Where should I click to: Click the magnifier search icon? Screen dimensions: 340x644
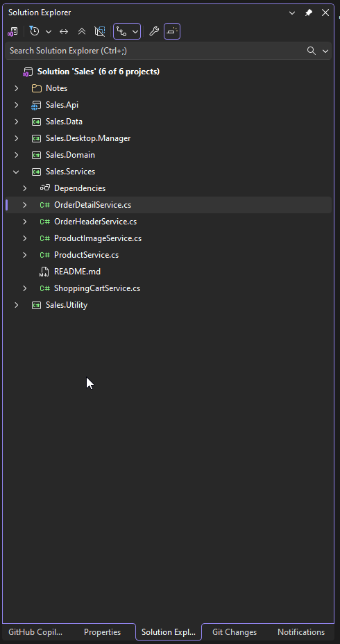312,51
